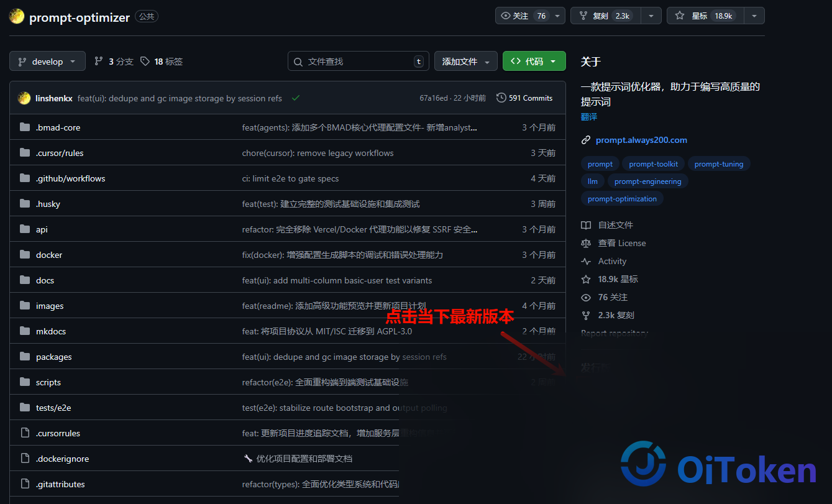This screenshot has height=504, width=832.
Task: Open the 591 Commits link
Action: click(x=524, y=98)
